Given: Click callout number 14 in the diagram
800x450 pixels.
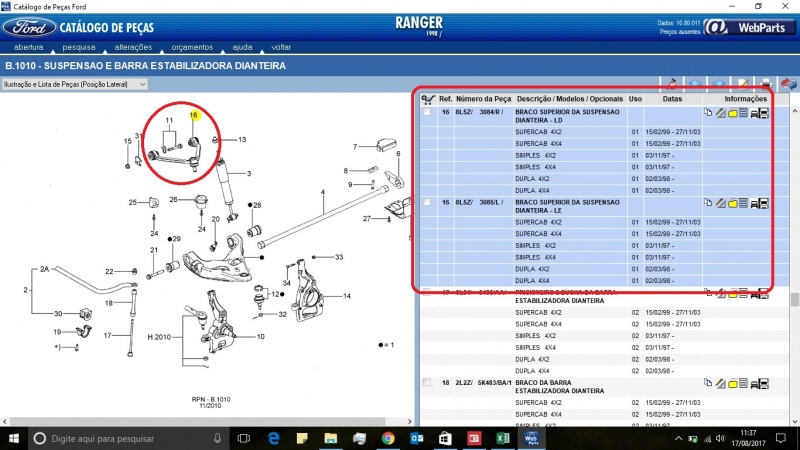Looking at the screenshot, I should 347,296.
